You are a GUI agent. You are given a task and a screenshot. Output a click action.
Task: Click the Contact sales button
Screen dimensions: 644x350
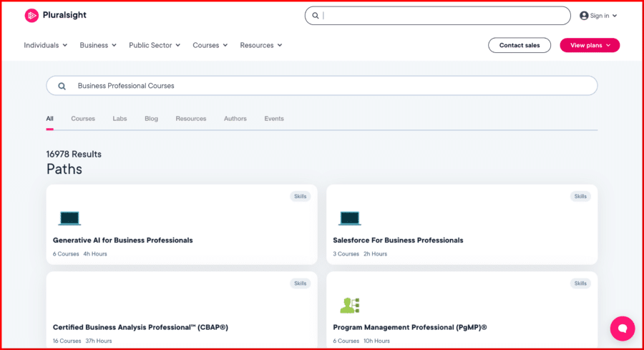point(519,45)
